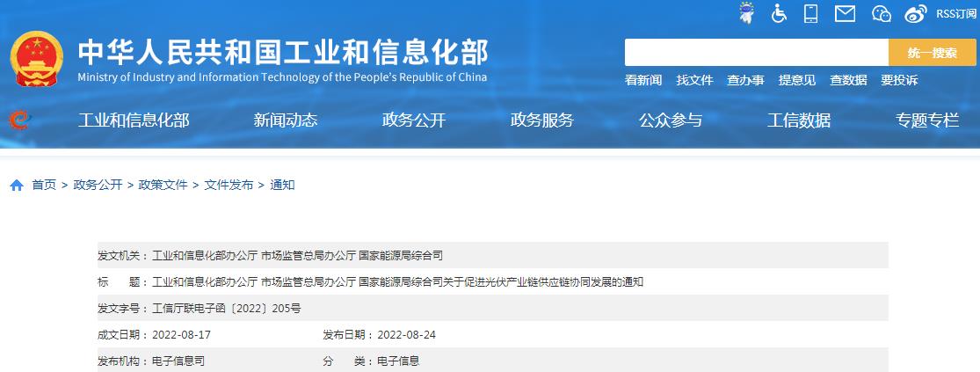
Task: Click the 中华人民共和国工业和信息化部 site title
Action: click(x=282, y=53)
